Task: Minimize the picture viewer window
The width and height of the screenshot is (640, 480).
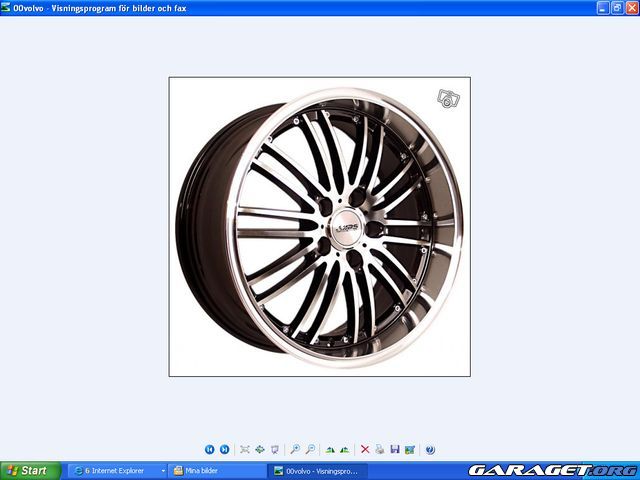Action: [603, 8]
